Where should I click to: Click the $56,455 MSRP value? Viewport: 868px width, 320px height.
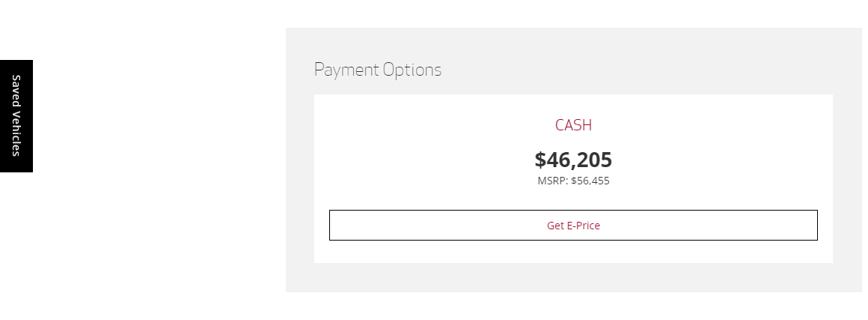[590, 181]
